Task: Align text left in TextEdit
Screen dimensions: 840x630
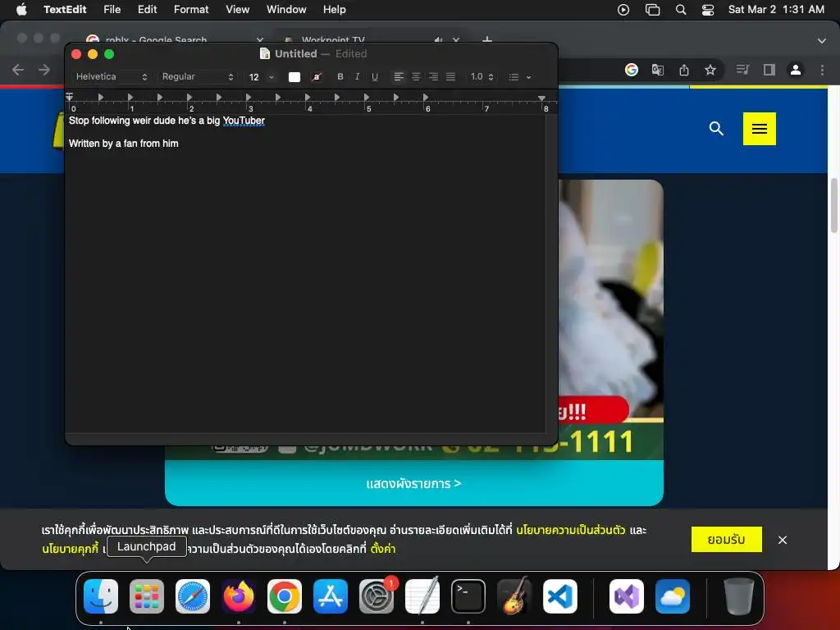Action: pos(399,76)
